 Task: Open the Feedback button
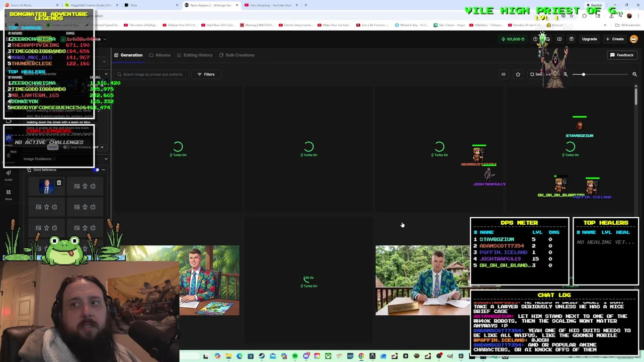coord(622,55)
